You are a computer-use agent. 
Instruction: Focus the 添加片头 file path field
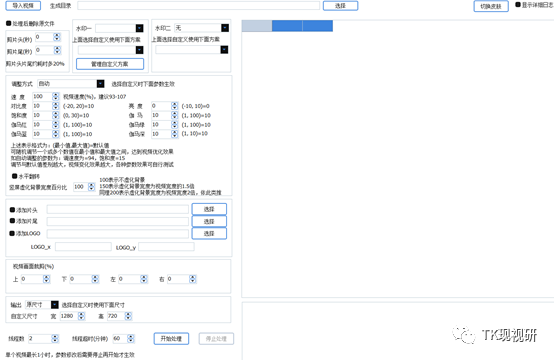tap(118, 209)
